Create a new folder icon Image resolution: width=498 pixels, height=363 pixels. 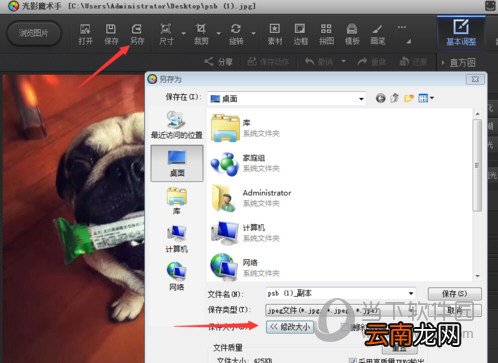pos(409,98)
